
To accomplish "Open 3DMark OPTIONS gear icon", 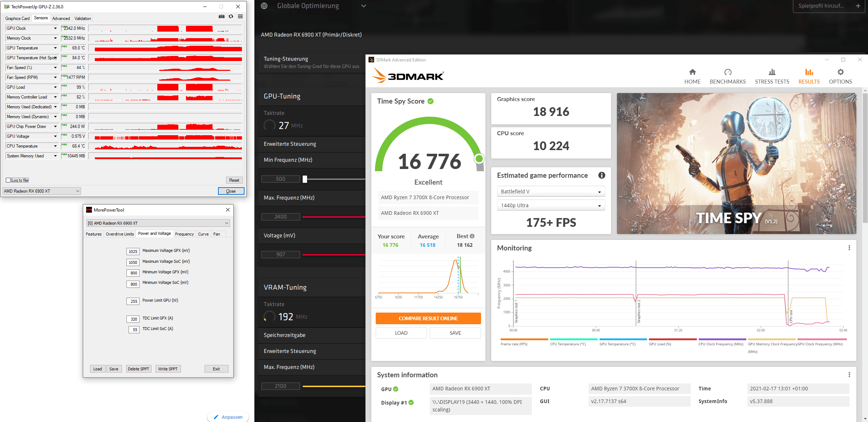I will tap(840, 72).
